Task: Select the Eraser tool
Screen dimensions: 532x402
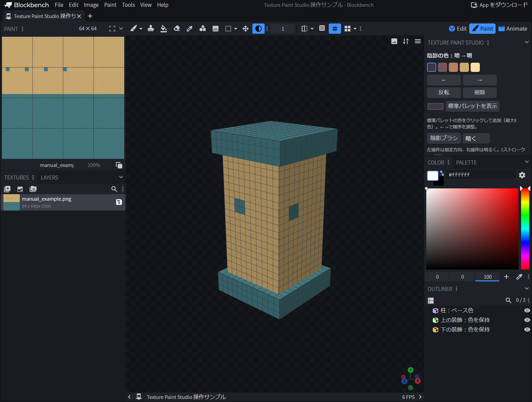Action: point(177,29)
